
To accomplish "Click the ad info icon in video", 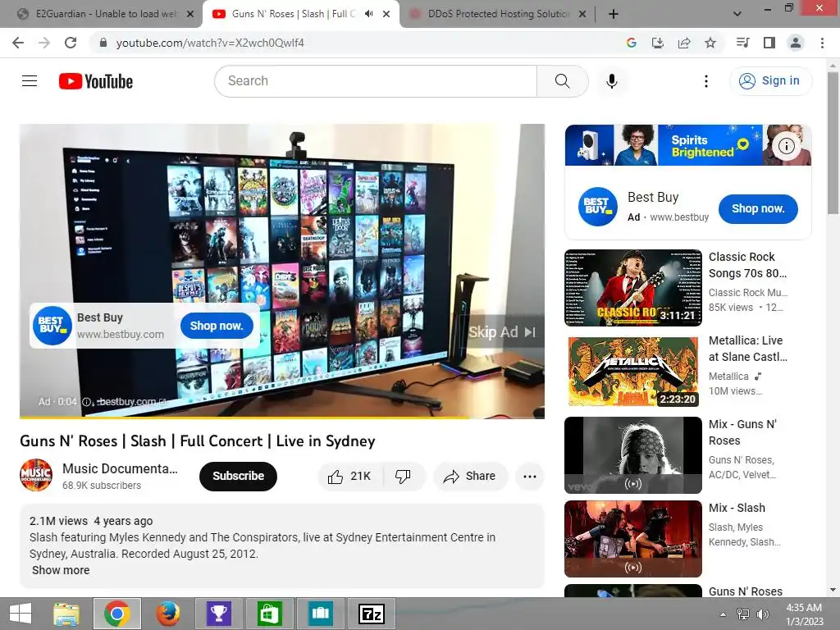I will 86,402.
